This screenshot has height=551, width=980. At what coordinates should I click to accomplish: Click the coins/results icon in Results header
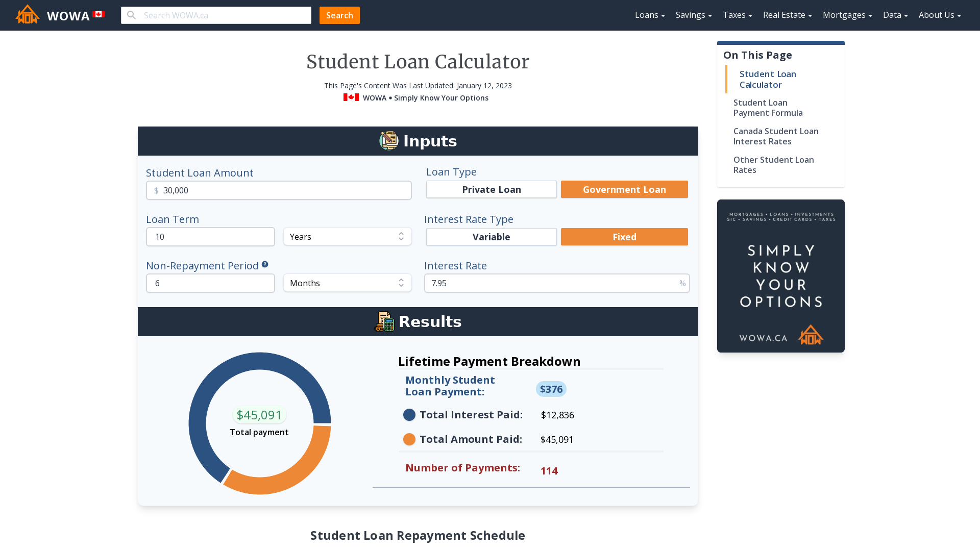point(384,321)
